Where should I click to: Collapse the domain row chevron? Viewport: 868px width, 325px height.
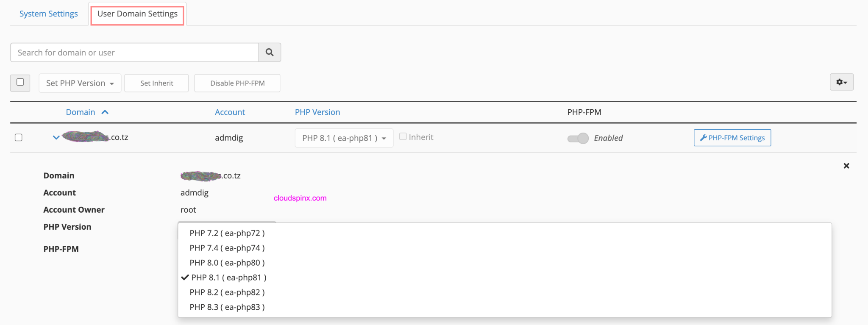pos(56,137)
